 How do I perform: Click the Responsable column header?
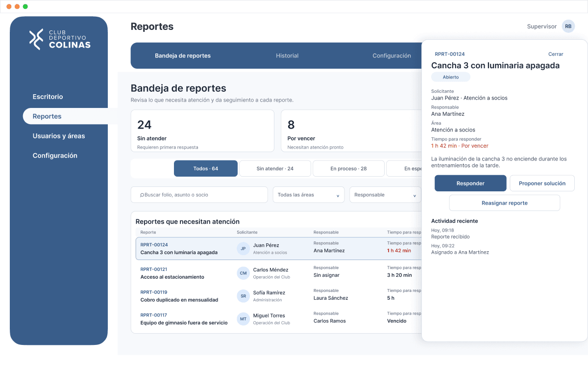click(326, 232)
